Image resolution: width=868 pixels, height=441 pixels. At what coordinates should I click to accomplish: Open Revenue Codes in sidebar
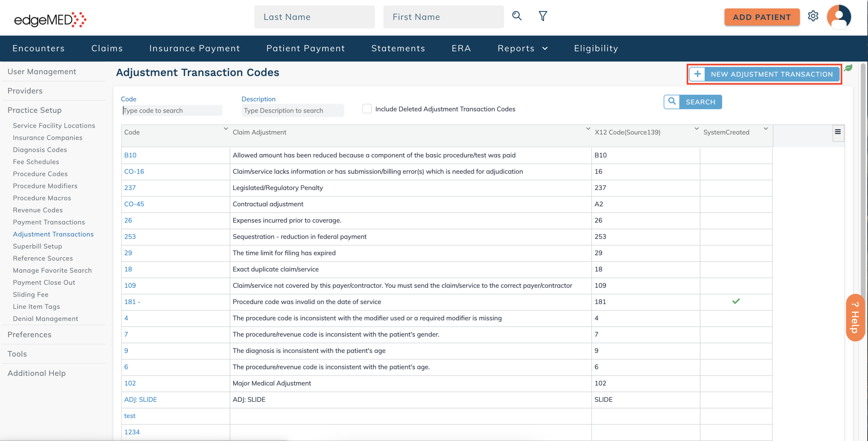pyautogui.click(x=37, y=210)
